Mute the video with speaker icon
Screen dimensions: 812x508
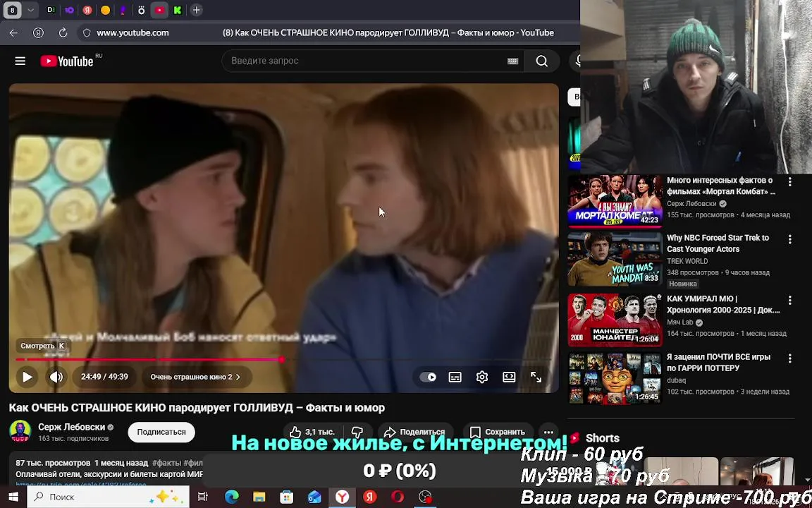[56, 377]
